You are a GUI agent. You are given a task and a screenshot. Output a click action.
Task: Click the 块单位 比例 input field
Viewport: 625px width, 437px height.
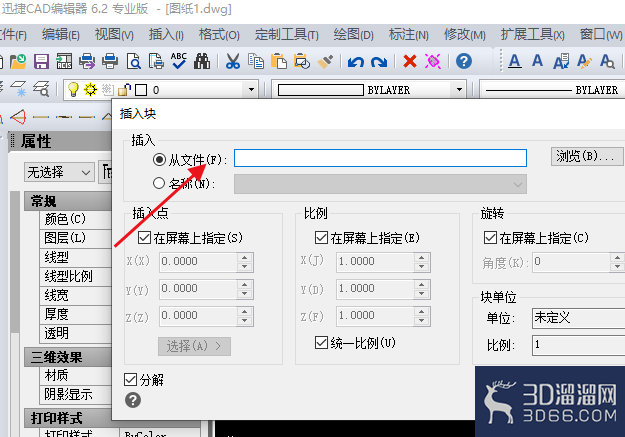[578, 345]
